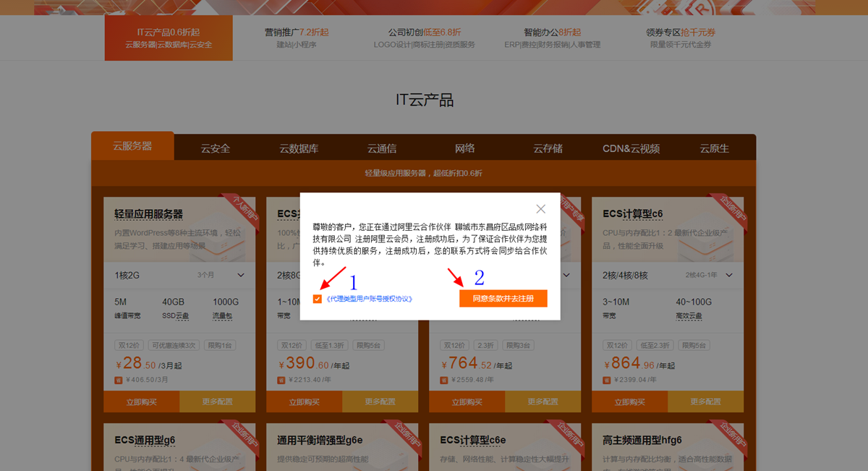This screenshot has height=471, width=868.
Task: Click the coupon icon beside ¥406.50/3月
Action: click(x=119, y=379)
